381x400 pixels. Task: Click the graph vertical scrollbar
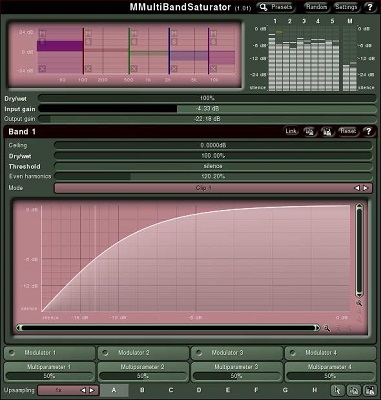coord(359,250)
